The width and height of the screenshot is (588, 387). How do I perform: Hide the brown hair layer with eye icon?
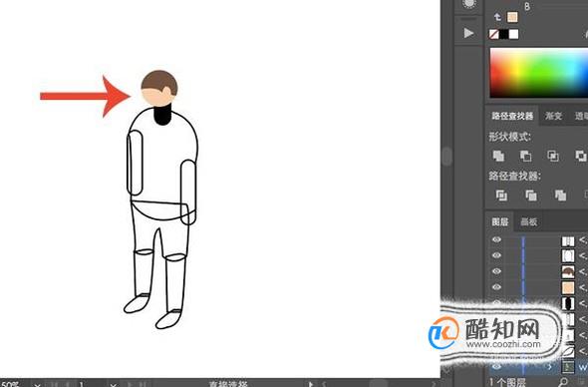coord(496,271)
